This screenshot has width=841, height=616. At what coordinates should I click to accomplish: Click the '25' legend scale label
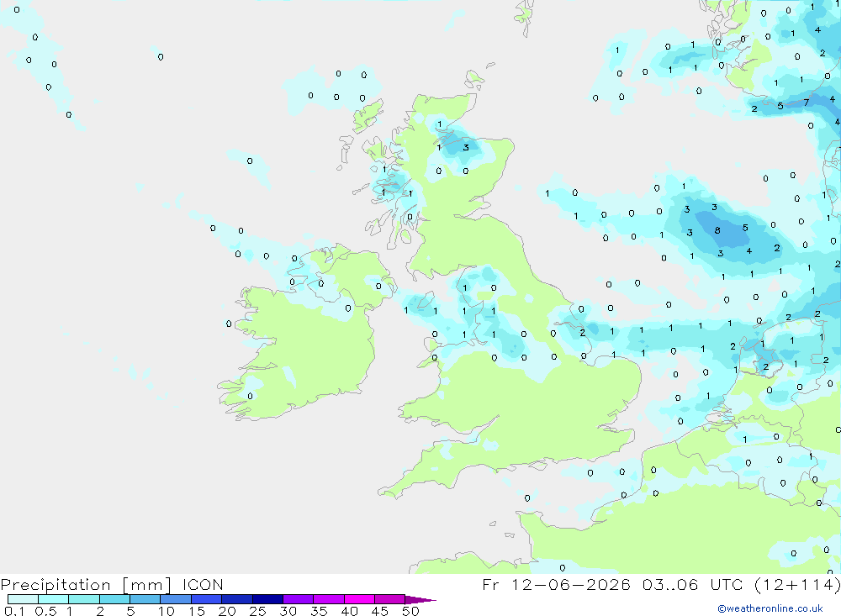(257, 611)
